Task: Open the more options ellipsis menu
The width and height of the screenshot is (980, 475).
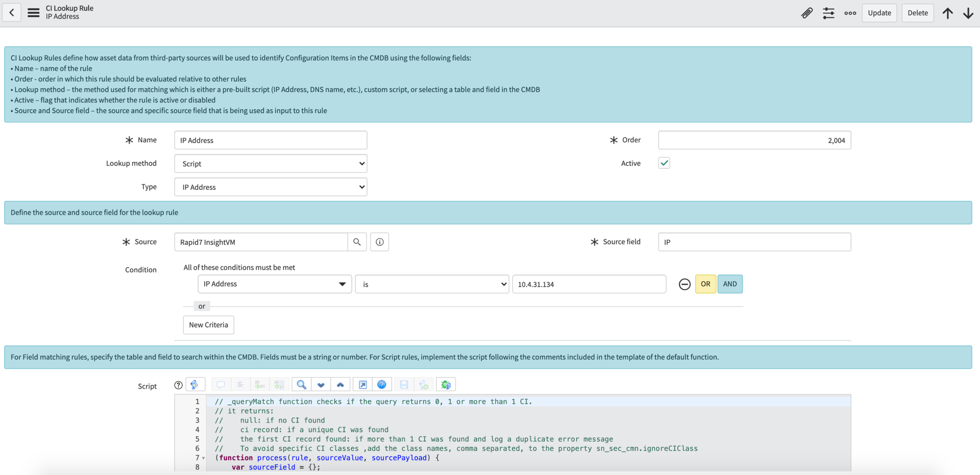Action: 850,13
